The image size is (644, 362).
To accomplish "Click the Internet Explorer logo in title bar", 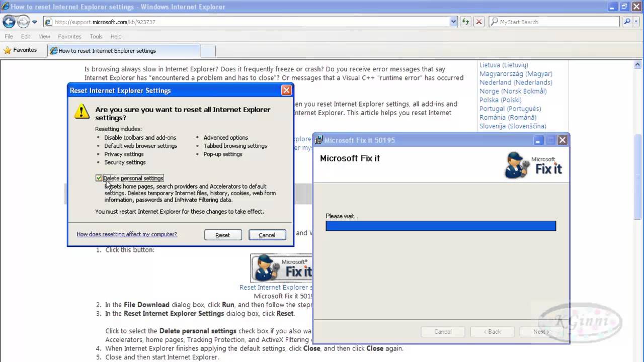I will click(x=6, y=7).
